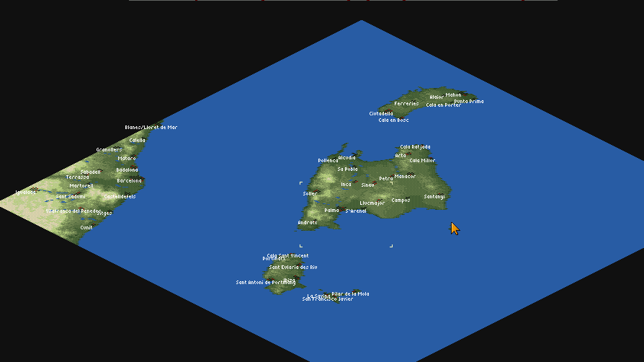
Task: Select the Blanes/Lloret de Mar label
Action: pyautogui.click(x=151, y=128)
